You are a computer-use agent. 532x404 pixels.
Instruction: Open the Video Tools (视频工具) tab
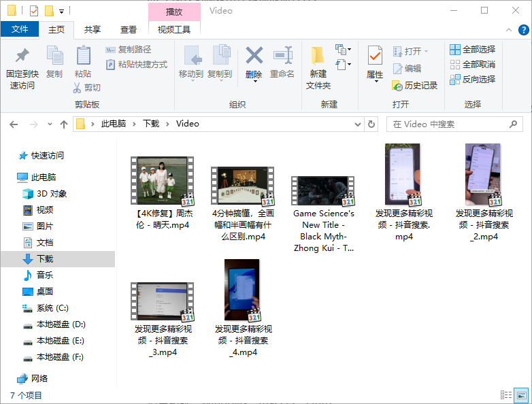174,29
